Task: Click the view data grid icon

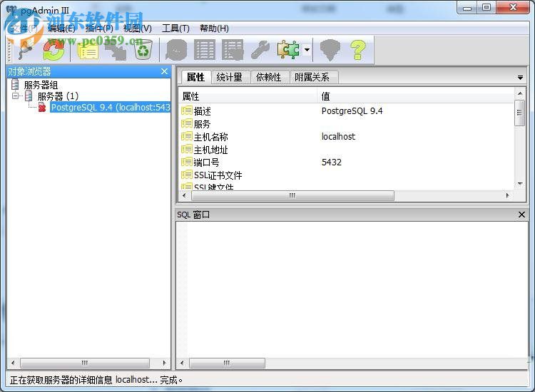Action: point(205,50)
